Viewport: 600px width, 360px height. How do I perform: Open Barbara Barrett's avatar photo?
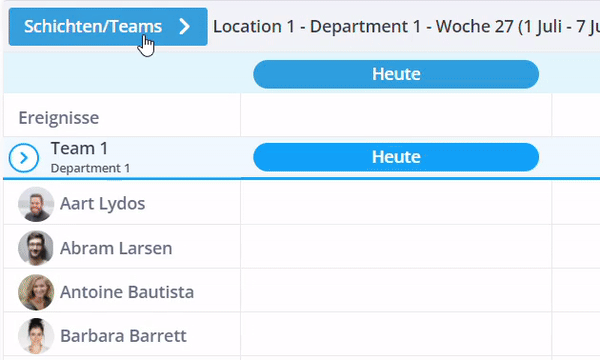[36, 336]
